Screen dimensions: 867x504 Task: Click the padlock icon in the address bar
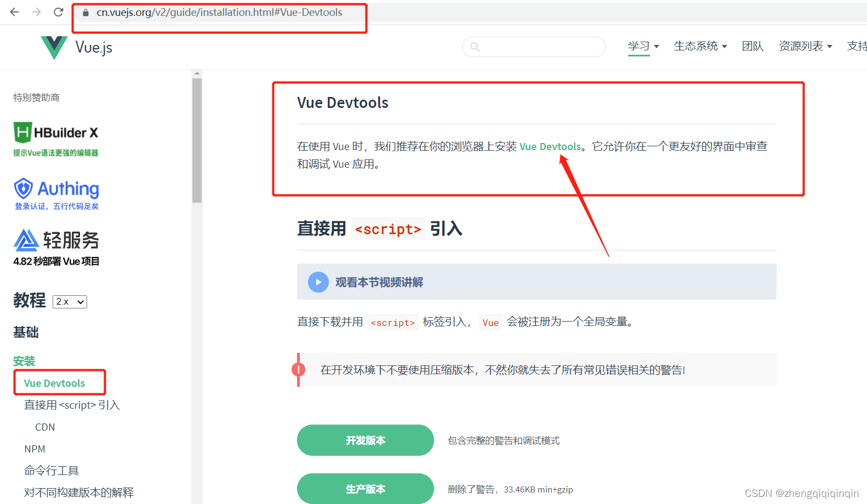pyautogui.click(x=85, y=13)
